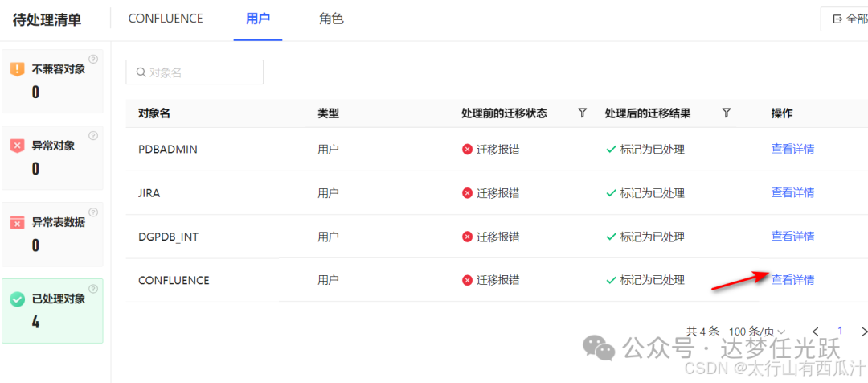Switch to the 角色 tab
The width and height of the screenshot is (868, 383).
click(x=331, y=19)
